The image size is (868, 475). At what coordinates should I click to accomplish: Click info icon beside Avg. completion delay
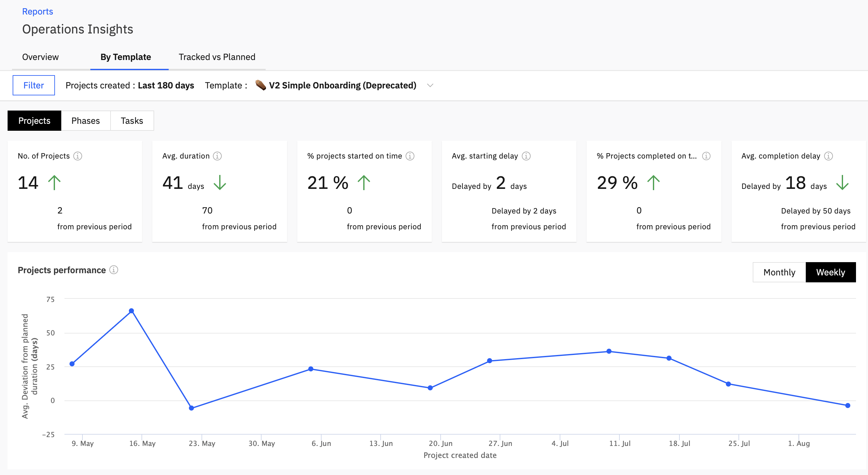click(x=828, y=156)
